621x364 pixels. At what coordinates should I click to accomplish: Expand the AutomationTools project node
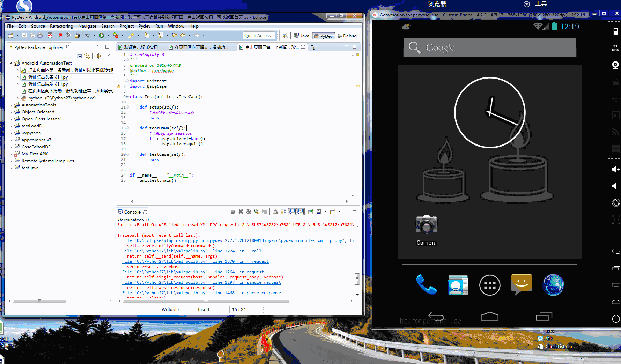[x=11, y=105]
